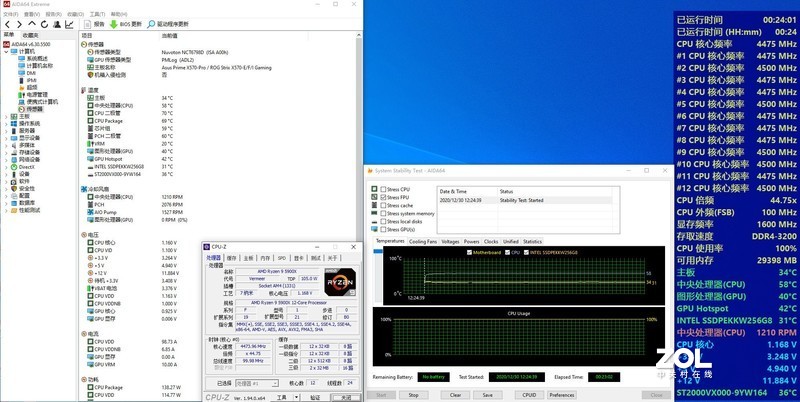Click the driver update magnifier icon
The height and width of the screenshot is (402, 800).
click(x=150, y=23)
